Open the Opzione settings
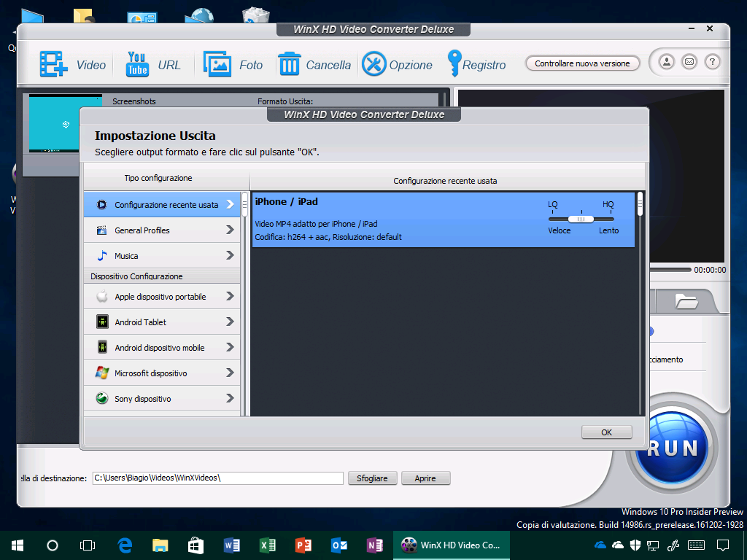The image size is (747, 560). click(x=397, y=64)
